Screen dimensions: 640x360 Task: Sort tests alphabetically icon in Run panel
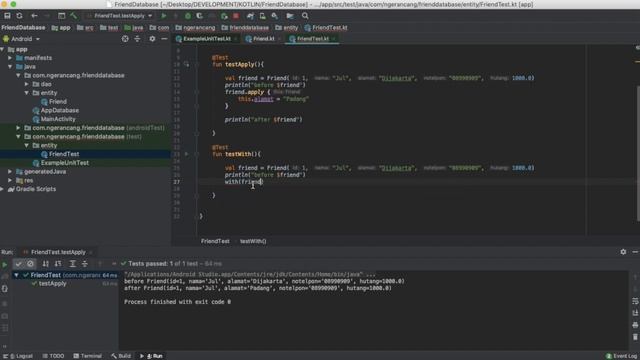(x=46, y=264)
